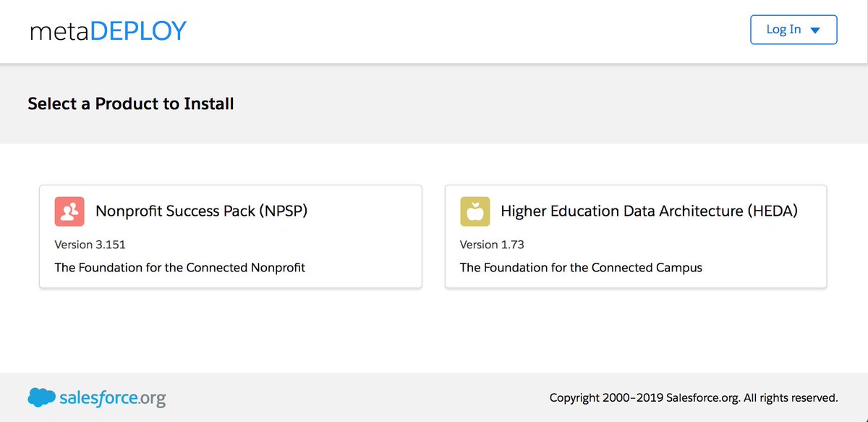
Task: Click empty space inside the NPSP card
Action: pyautogui.click(x=362, y=246)
